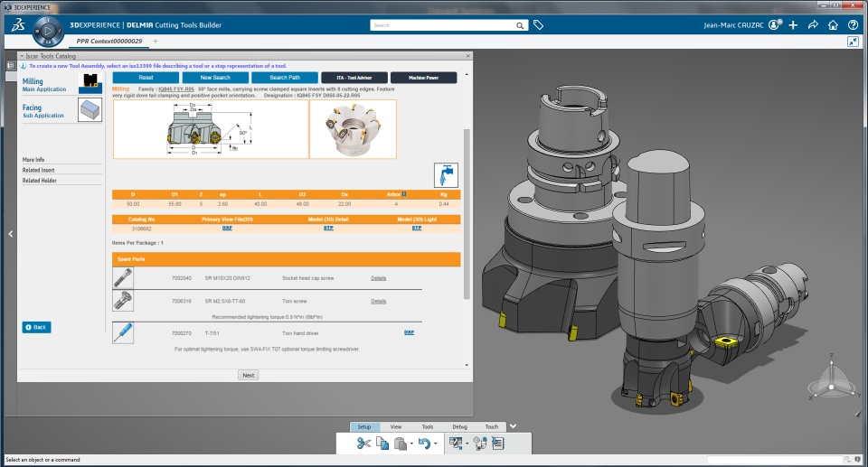Viewport: 868px width, 467px height.
Task: Click the socket head cap screw thumbnail
Action: tap(123, 278)
